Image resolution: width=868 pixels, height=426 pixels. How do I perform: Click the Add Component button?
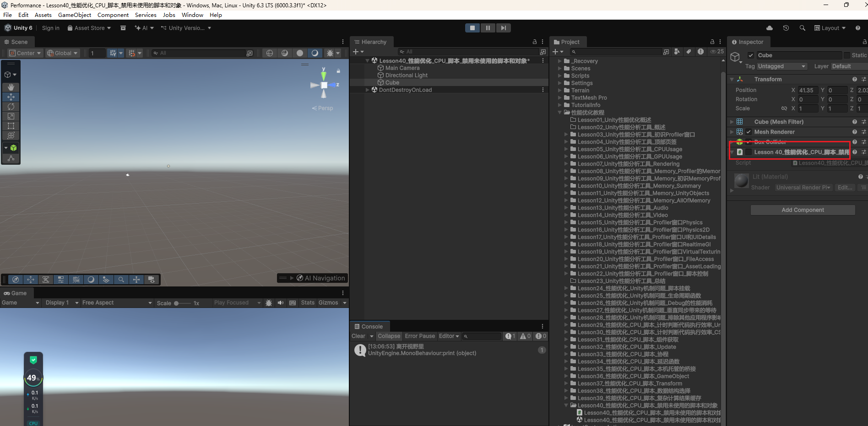pyautogui.click(x=803, y=210)
